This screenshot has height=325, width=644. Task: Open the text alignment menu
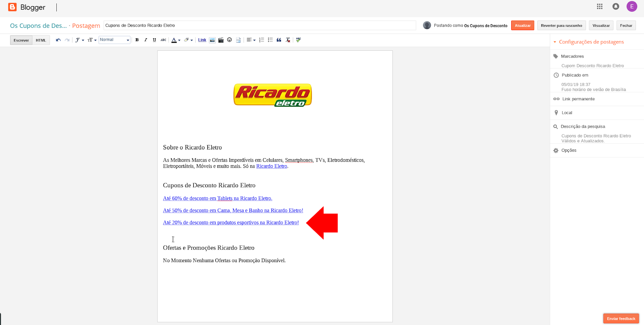coord(251,40)
